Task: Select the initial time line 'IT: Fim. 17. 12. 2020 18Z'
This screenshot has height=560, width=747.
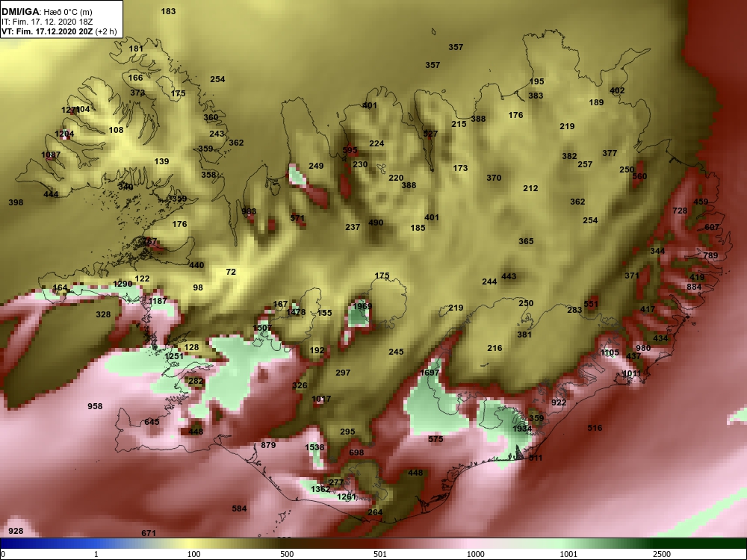Action: pyautogui.click(x=46, y=22)
